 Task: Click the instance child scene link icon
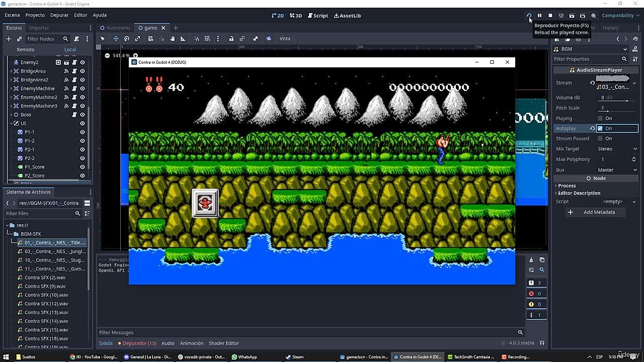click(19, 39)
